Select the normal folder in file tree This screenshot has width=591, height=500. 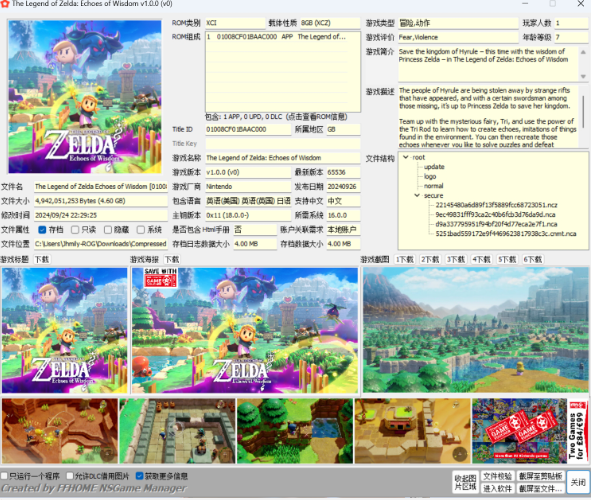click(x=433, y=186)
